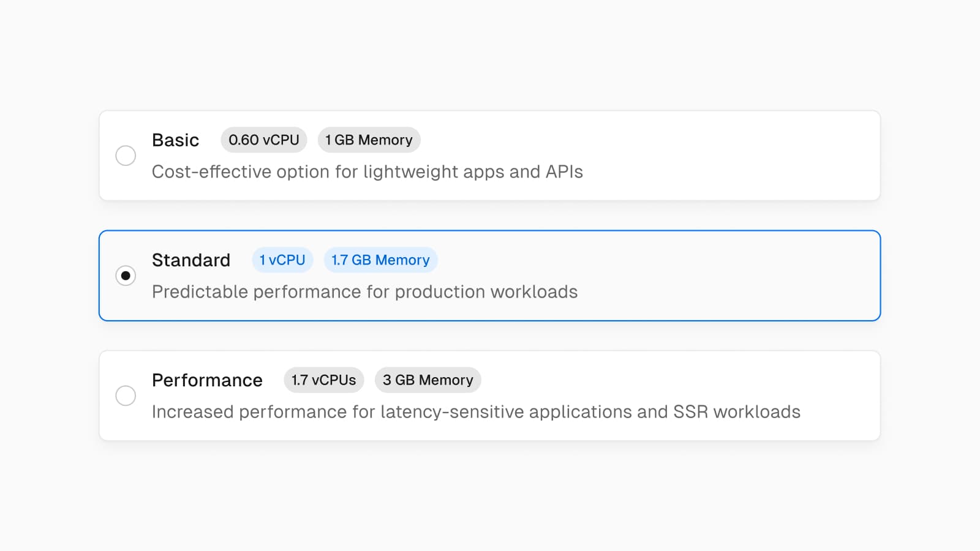Select the Basic plan radio button
This screenshot has width=980, height=551.
click(x=126, y=156)
